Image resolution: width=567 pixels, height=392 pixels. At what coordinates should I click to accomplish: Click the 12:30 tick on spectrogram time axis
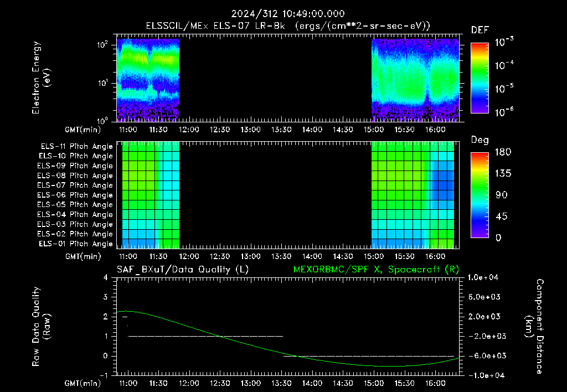(219, 130)
